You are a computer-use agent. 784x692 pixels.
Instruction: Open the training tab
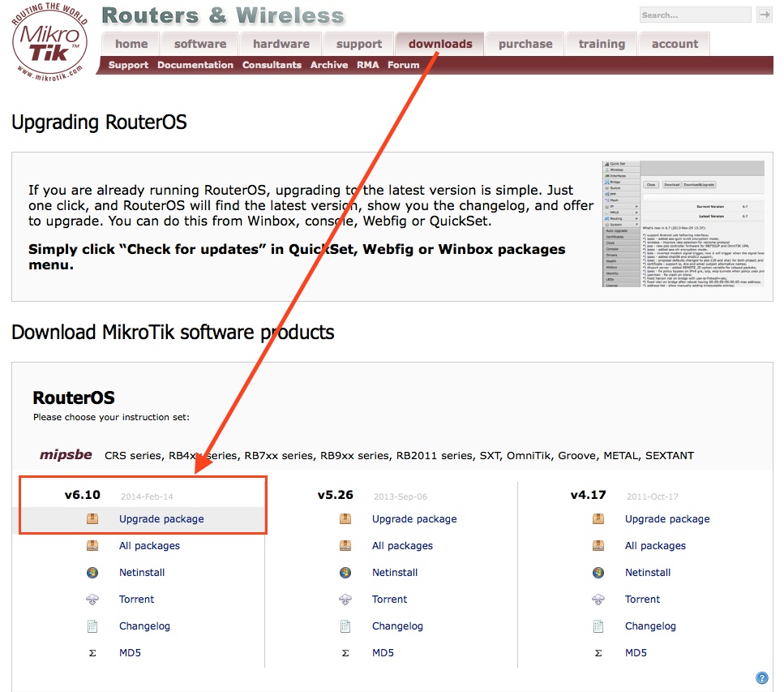coord(602,44)
